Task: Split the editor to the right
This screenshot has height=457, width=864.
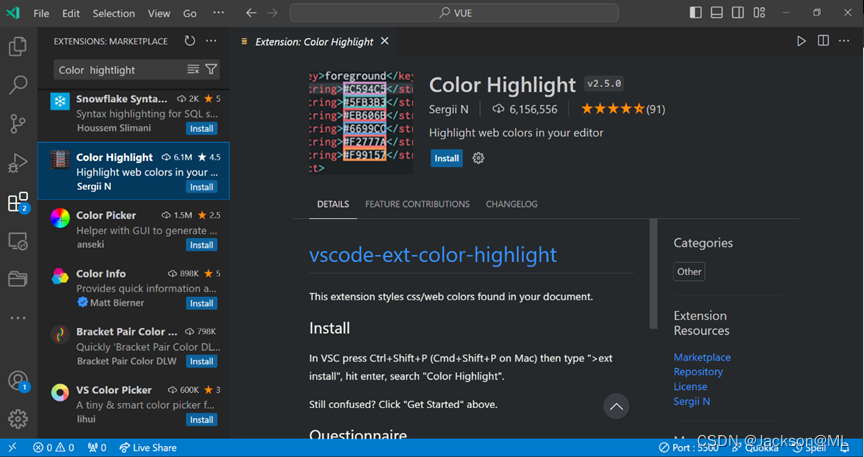Action: (823, 41)
